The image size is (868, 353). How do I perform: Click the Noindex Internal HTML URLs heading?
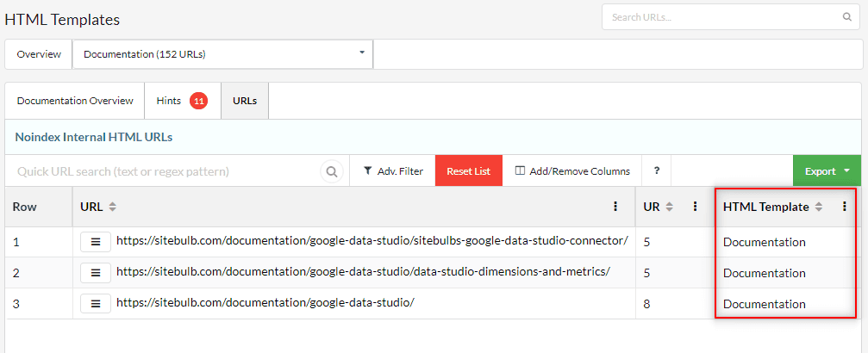click(94, 137)
